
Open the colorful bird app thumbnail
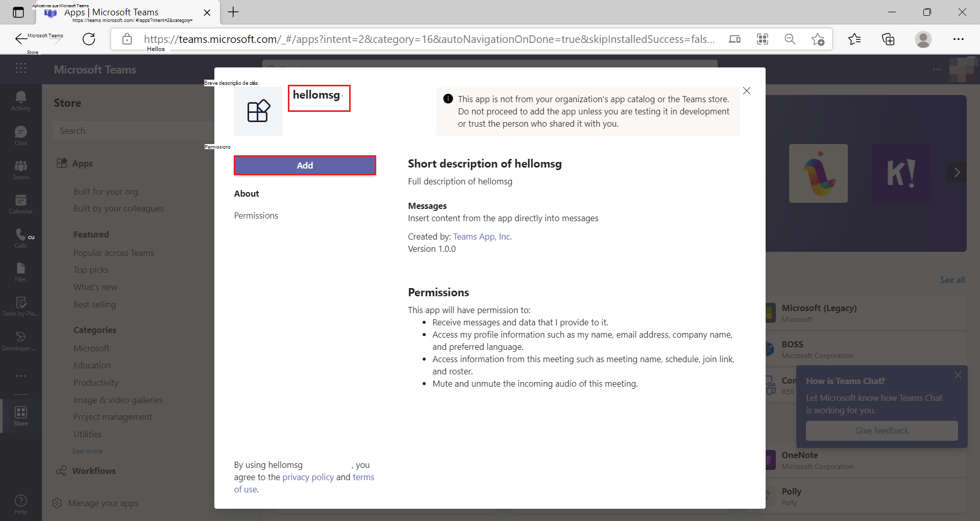point(818,173)
